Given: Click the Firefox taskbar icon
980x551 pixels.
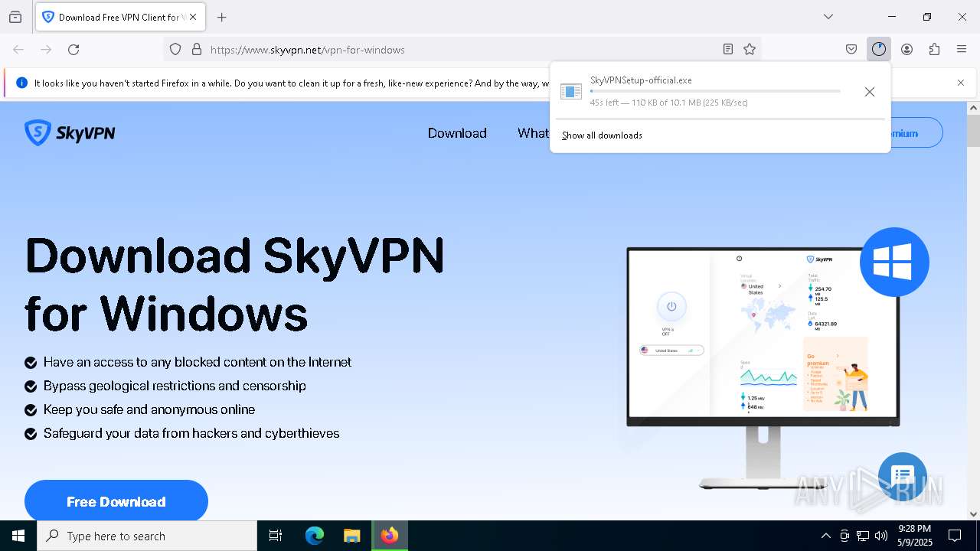Looking at the screenshot, I should (x=390, y=536).
